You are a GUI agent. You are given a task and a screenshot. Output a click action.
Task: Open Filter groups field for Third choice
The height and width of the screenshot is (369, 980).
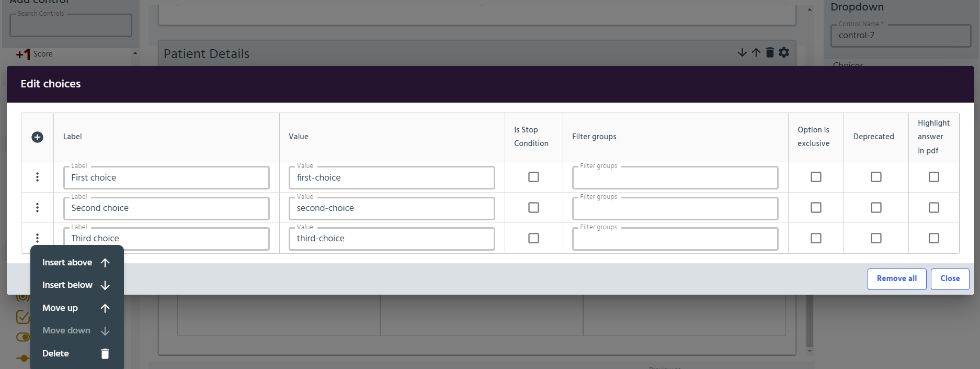[675, 239]
